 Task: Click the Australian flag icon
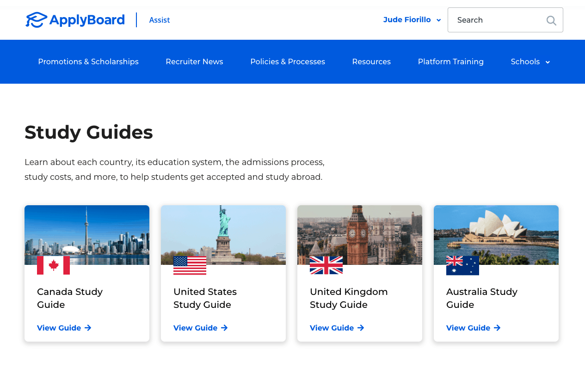[x=462, y=265]
